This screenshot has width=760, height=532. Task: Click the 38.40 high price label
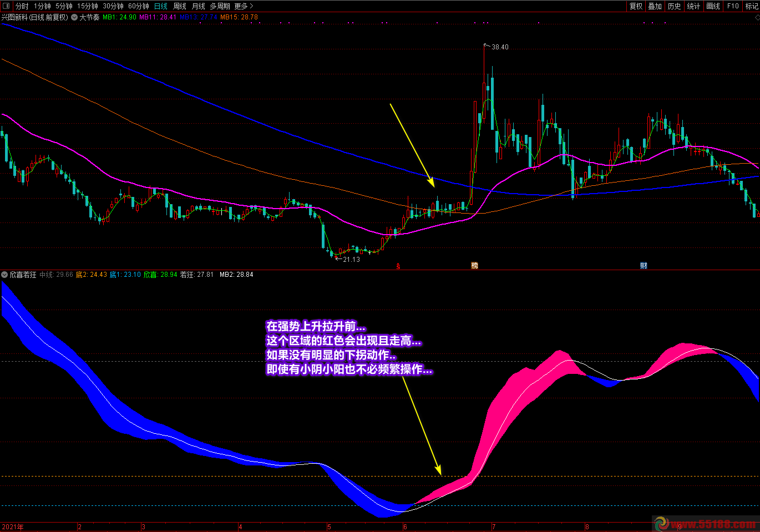(x=500, y=47)
